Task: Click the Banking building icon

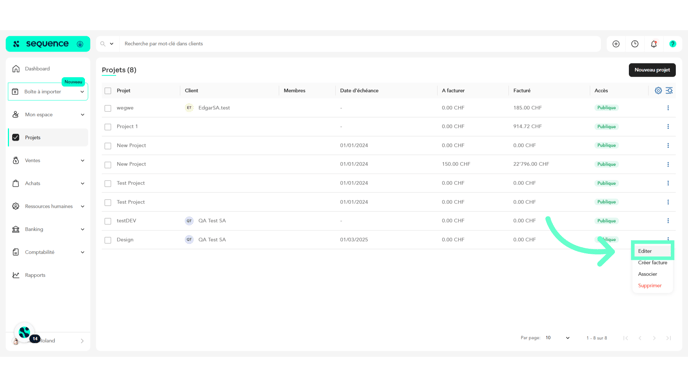Action: (x=16, y=229)
